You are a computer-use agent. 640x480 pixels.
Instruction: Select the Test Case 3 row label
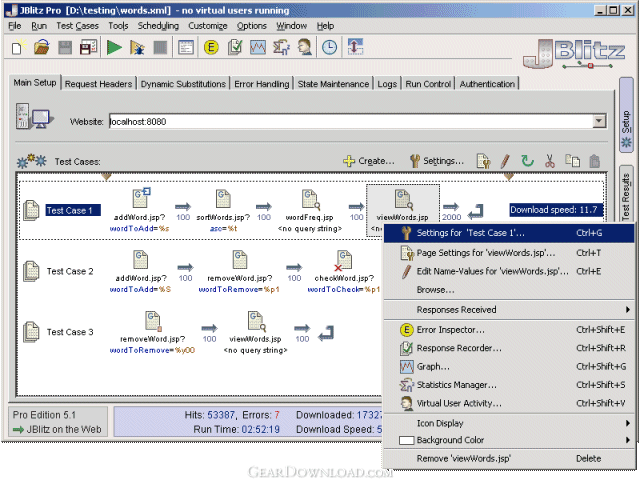70,332
